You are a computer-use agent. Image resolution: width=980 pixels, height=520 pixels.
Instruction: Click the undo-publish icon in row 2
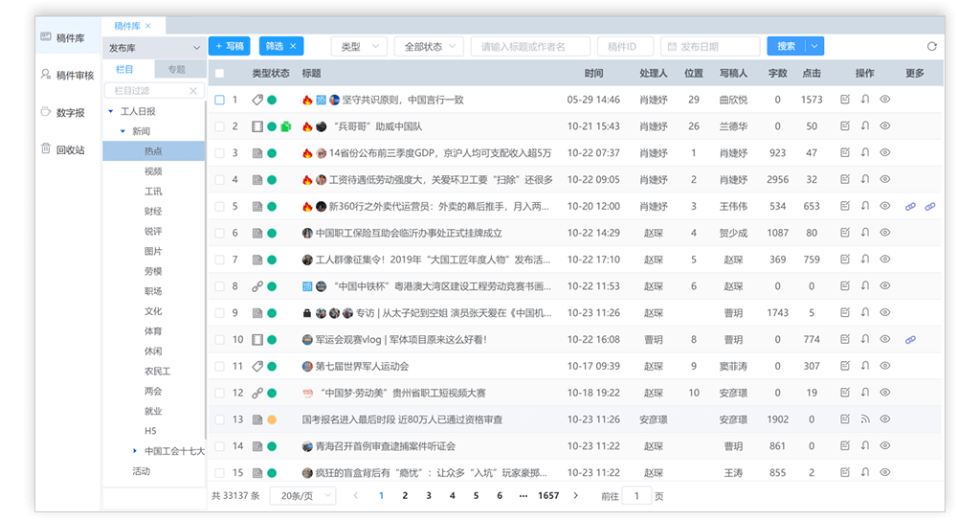point(865,125)
